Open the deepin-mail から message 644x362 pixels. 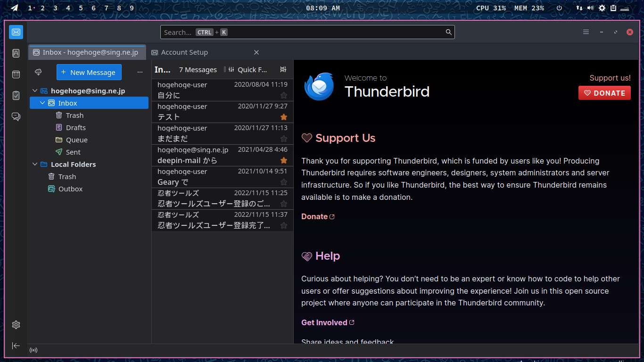(223, 155)
